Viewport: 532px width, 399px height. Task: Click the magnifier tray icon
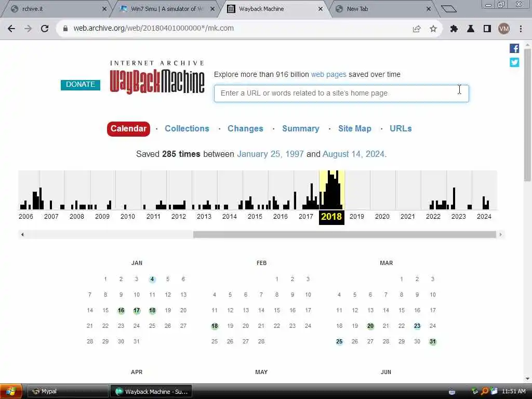tap(485, 392)
